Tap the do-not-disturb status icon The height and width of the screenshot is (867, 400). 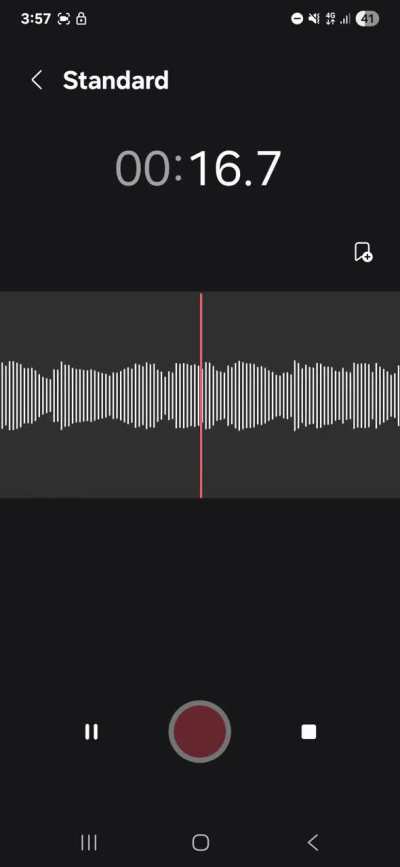pyautogui.click(x=297, y=19)
